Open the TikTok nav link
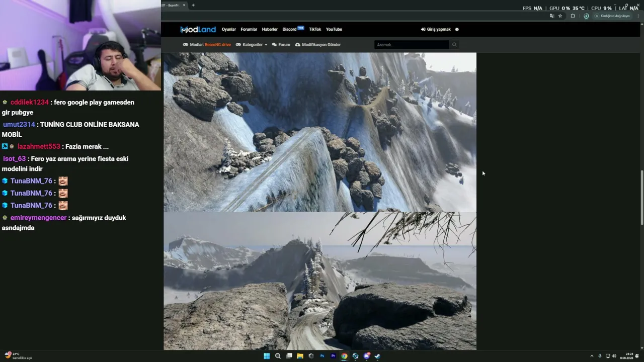 pos(315,29)
